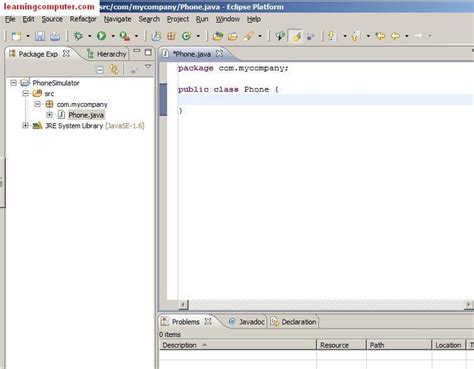Switch to the Hierarchy tab

pos(107,54)
